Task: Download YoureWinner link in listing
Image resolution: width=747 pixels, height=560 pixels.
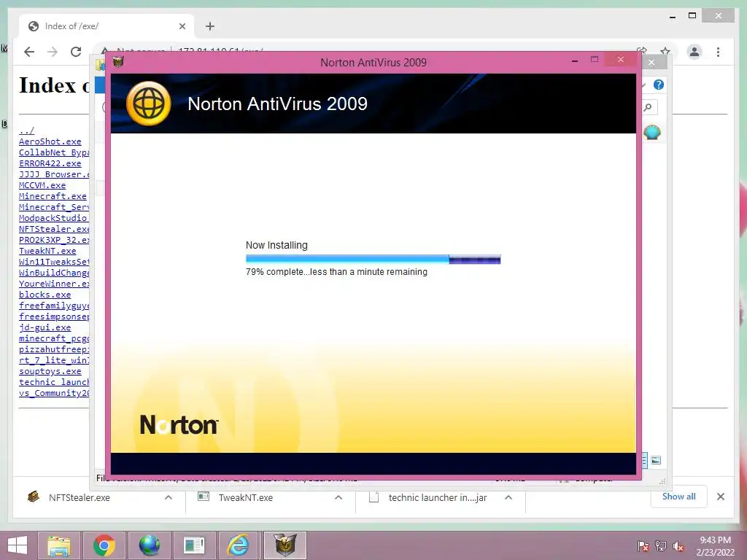Action: pos(54,284)
